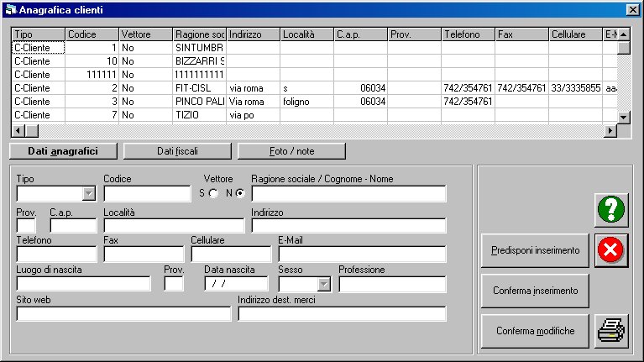Select the Vettore S radio button
This screenshot has width=644, height=362.
[212, 193]
